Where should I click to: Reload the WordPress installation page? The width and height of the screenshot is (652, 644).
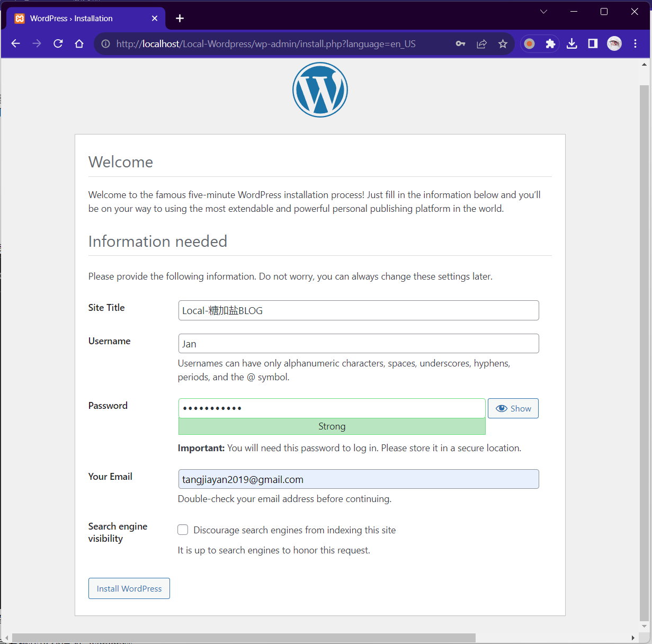58,44
